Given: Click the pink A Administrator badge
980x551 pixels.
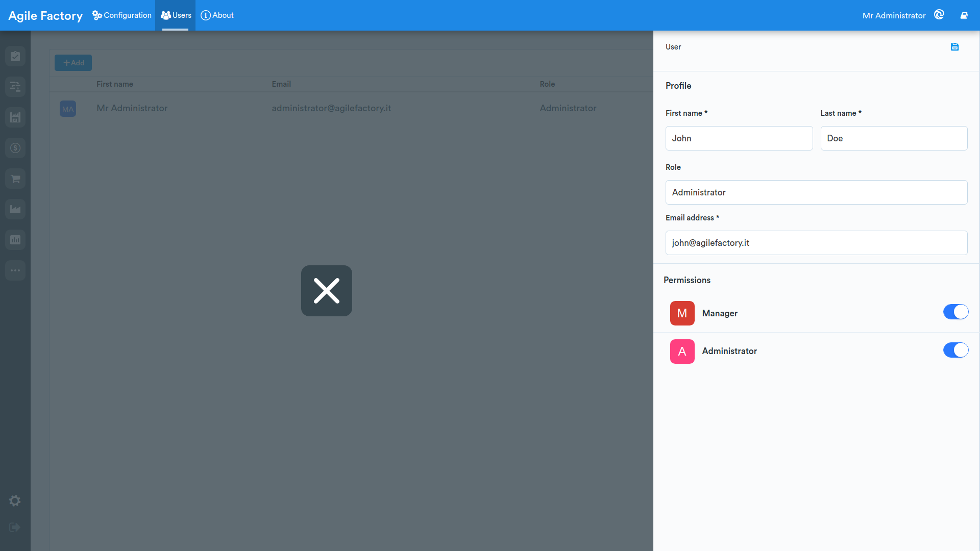Looking at the screenshot, I should click(x=682, y=352).
